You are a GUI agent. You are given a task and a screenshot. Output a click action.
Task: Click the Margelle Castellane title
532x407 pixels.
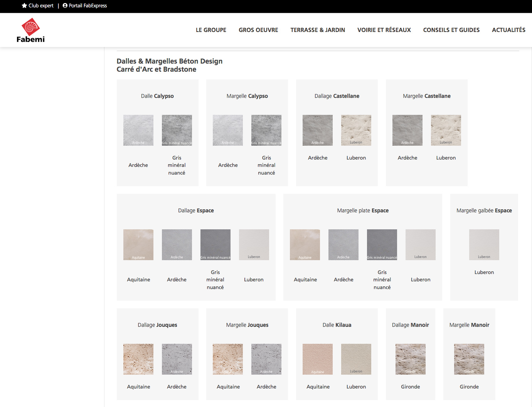coord(427,96)
